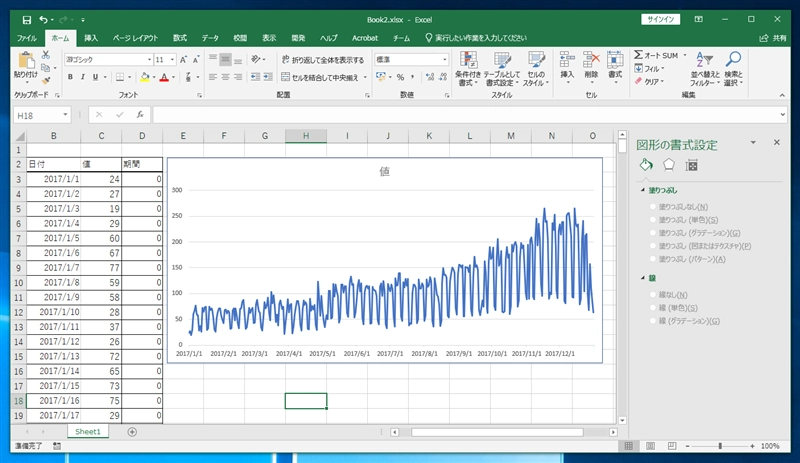800x463 pixels.
Task: Open the データ ribbon tab
Action: pos(210,38)
